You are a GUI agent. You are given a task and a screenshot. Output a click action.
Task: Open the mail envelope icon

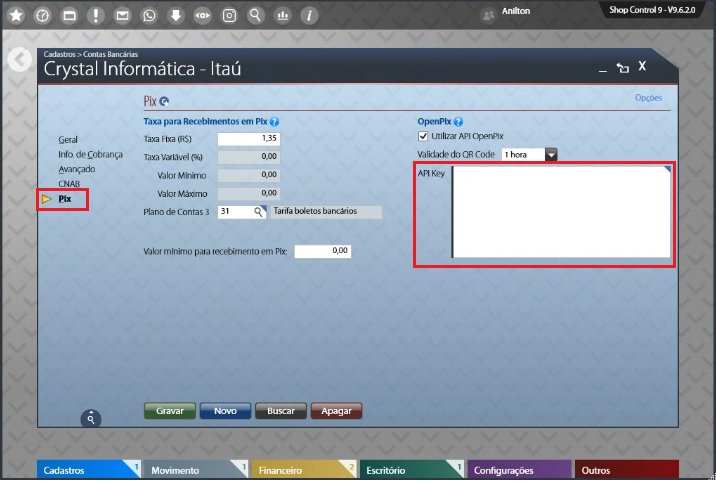coord(122,16)
